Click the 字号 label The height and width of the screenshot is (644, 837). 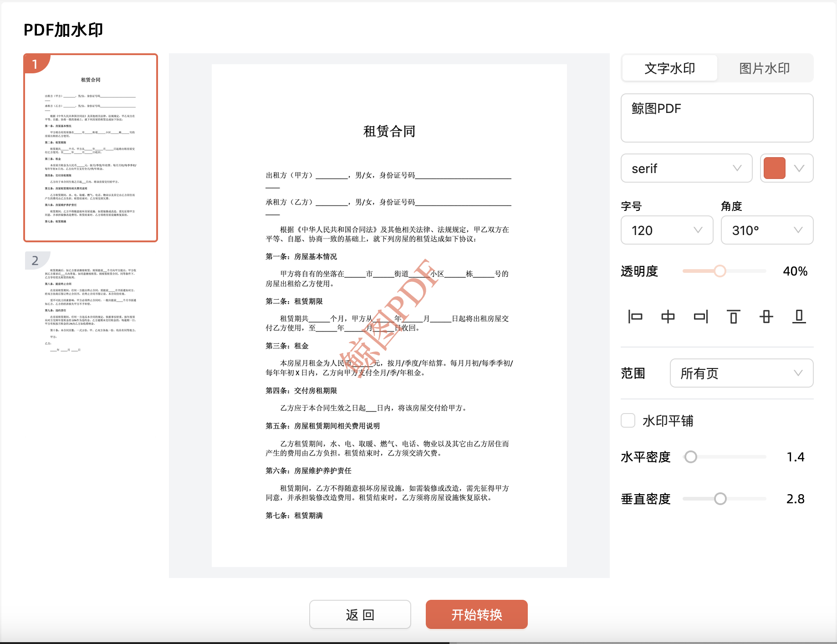[x=631, y=206]
